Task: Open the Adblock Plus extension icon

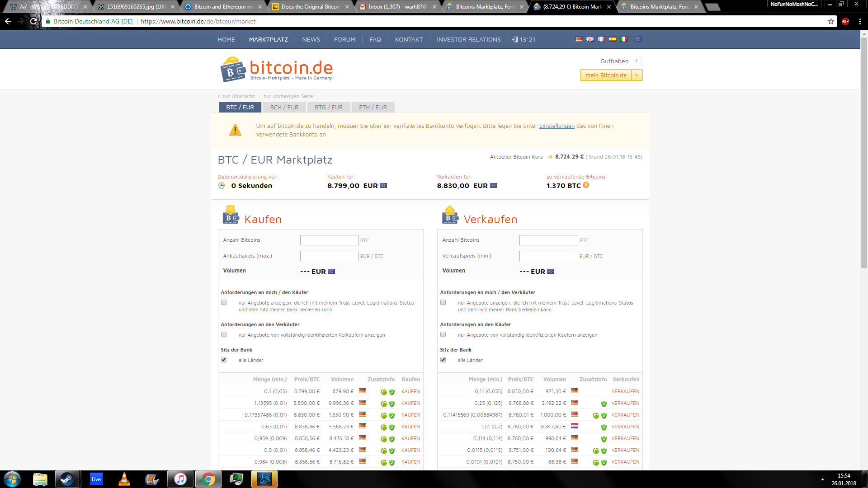Action: click(x=845, y=21)
